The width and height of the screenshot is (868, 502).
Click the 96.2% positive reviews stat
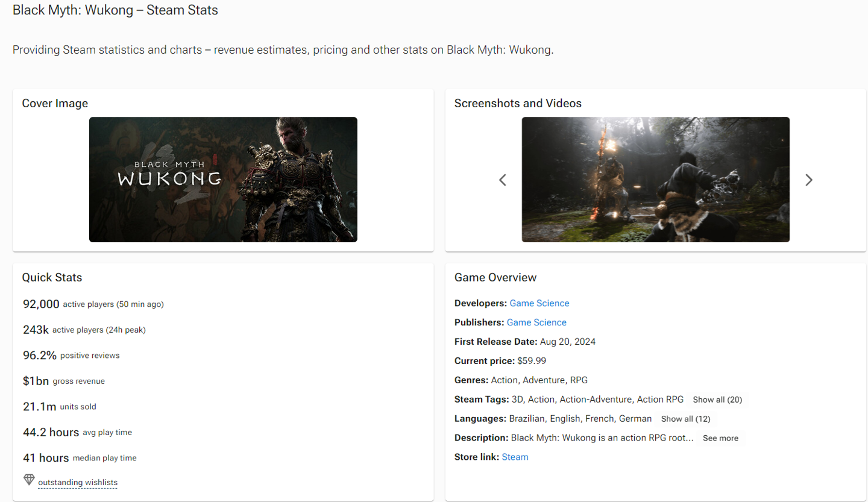tap(71, 356)
